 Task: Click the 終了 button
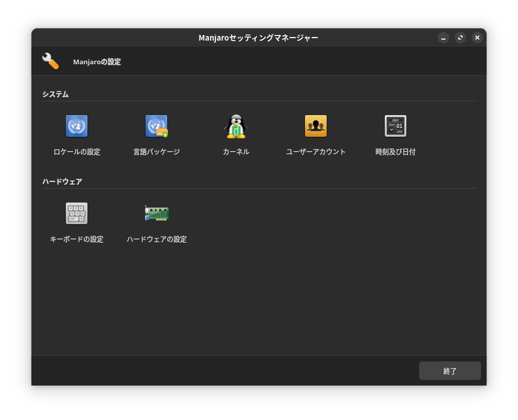point(450,371)
